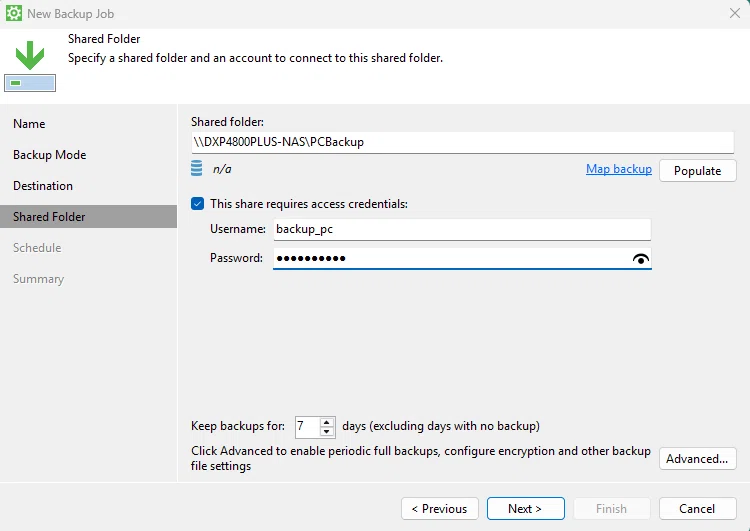This screenshot has height=531, width=750.
Task: Click the 'Specify a shared folder' description text
Action: click(x=255, y=58)
